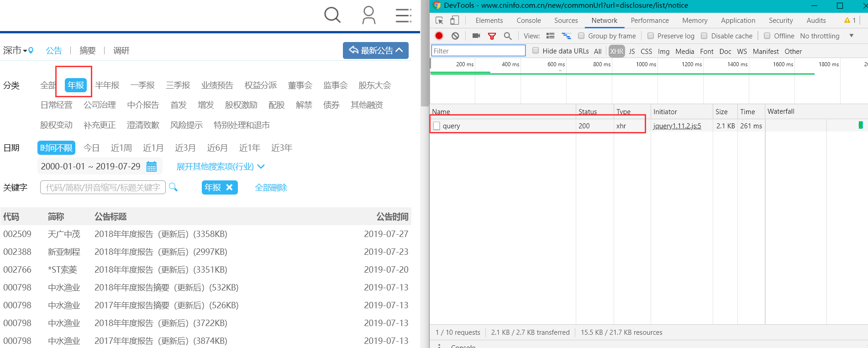Remove the 年报 filter tag
Image resolution: width=868 pixels, height=348 pixels.
[x=229, y=187]
